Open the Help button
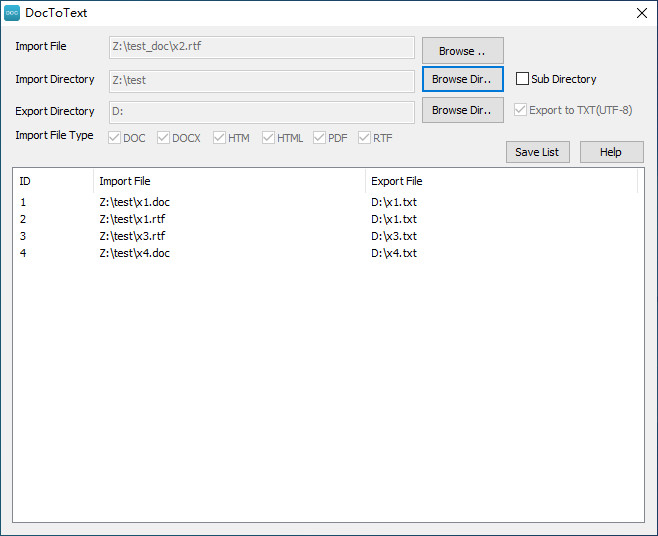Viewport: 658px width, 536px height. click(611, 152)
